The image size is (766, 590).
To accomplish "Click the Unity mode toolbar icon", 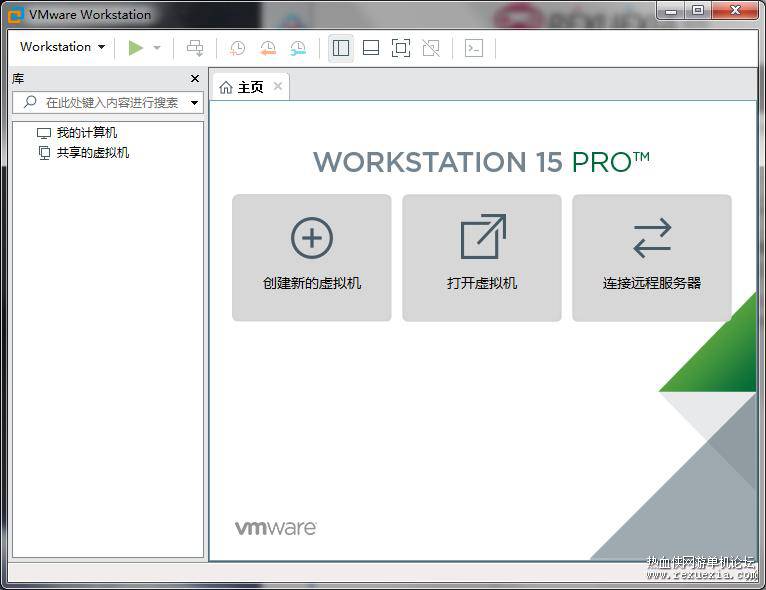I will (431, 48).
